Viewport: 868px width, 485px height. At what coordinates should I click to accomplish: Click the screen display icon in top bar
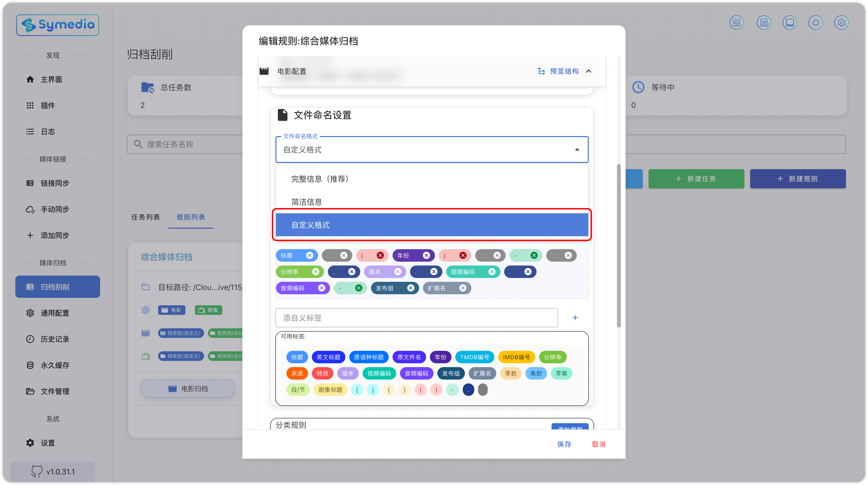pyautogui.click(x=789, y=23)
